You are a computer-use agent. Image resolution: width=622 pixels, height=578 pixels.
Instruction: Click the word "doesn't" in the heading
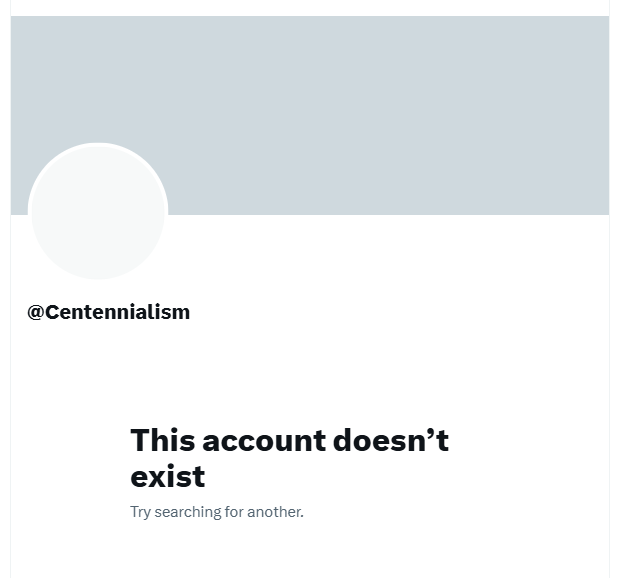click(391, 440)
